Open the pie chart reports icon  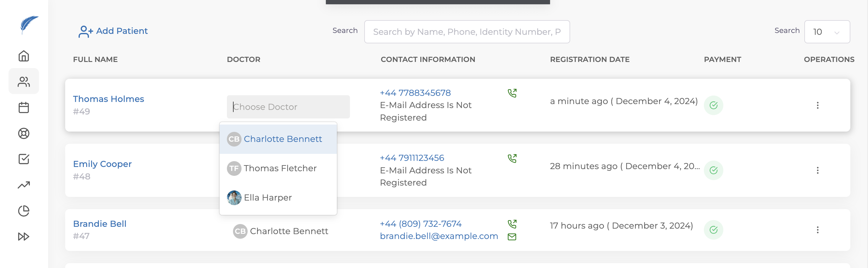(23, 211)
